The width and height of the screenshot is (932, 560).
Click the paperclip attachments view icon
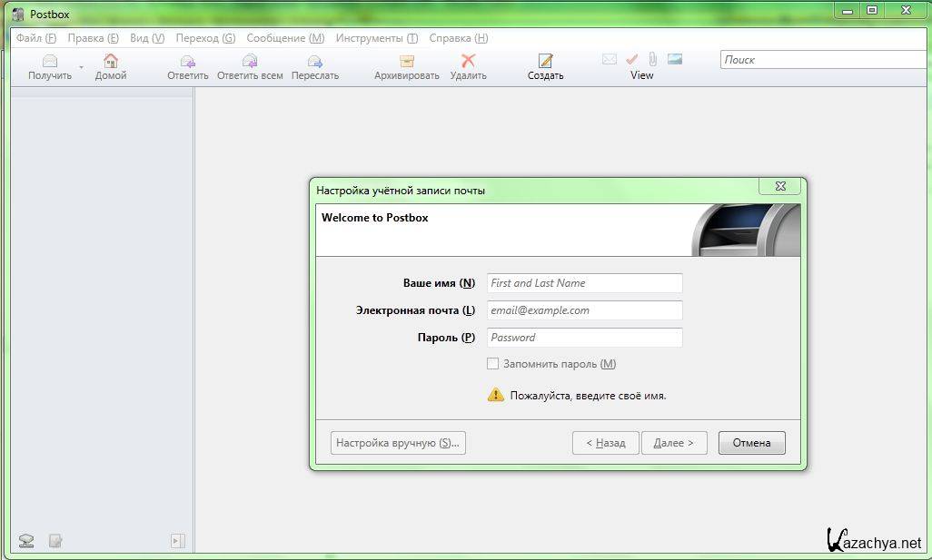tap(652, 59)
